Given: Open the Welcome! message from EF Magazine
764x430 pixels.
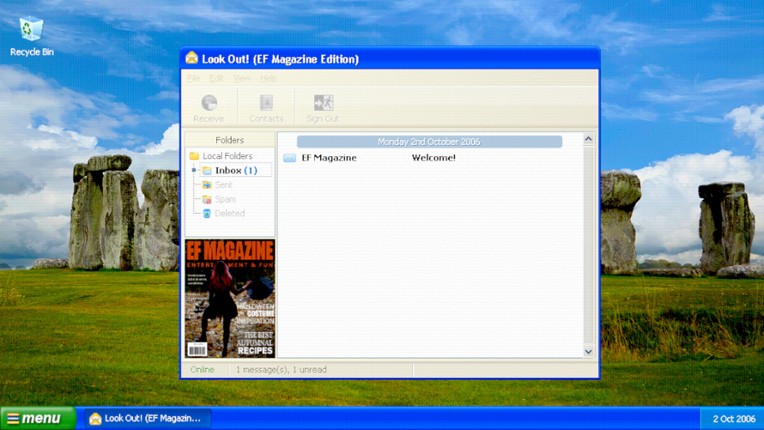Looking at the screenshot, I should click(433, 158).
